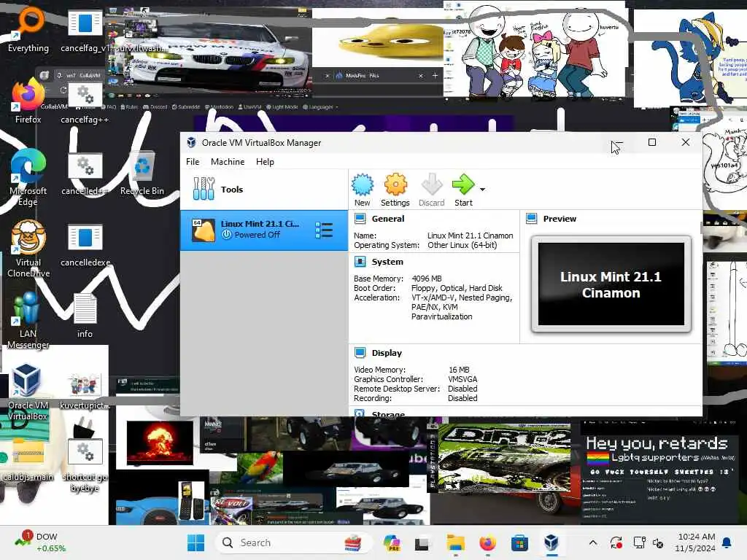Open Task View from the taskbar
This screenshot has height=560, width=747.
click(x=422, y=542)
